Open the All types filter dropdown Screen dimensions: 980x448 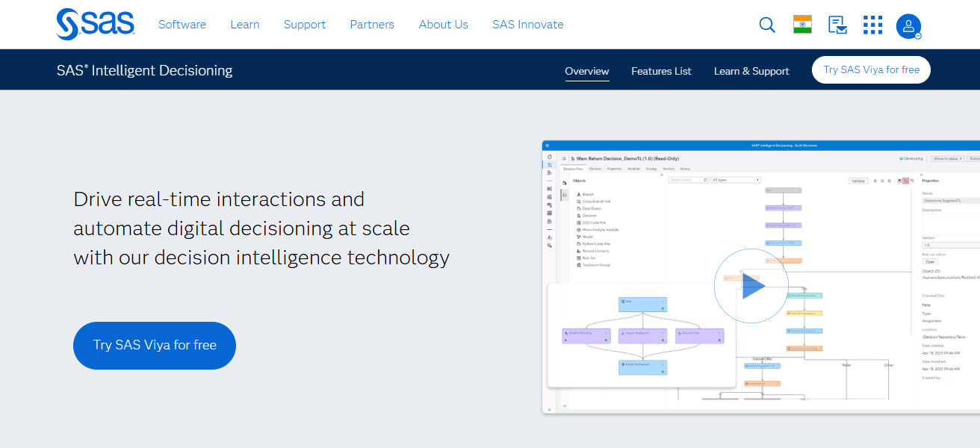[x=735, y=179]
